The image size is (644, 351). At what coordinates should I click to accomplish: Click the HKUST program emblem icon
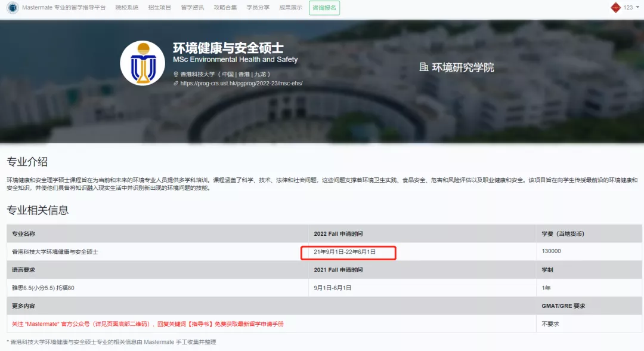142,63
